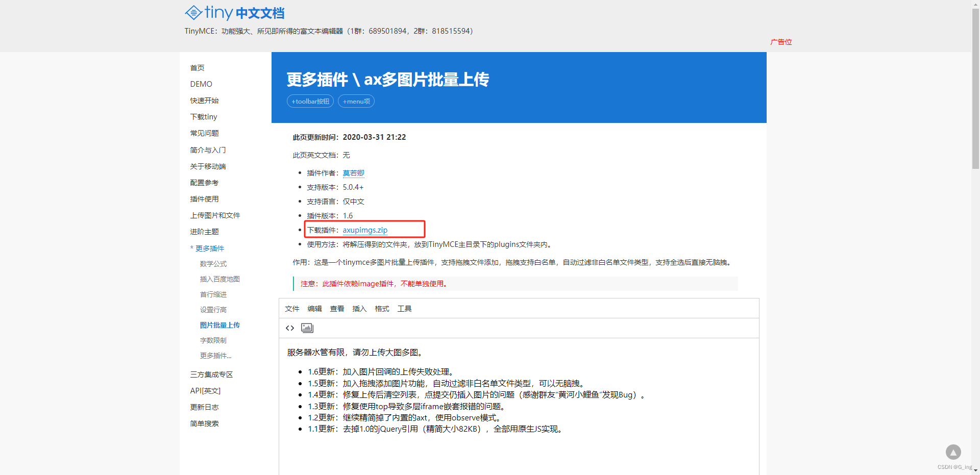Open 插入百度地图 plugin page
The width and height of the screenshot is (980, 475).
pyautogui.click(x=220, y=279)
